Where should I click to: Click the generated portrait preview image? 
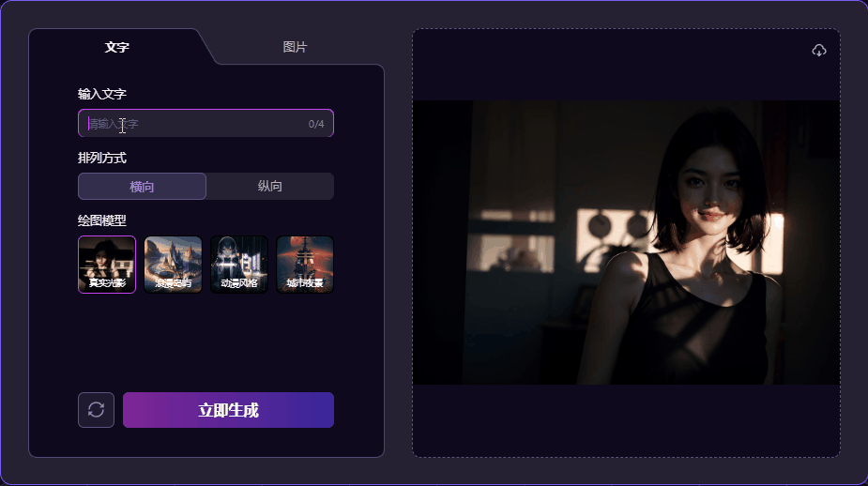coord(626,242)
